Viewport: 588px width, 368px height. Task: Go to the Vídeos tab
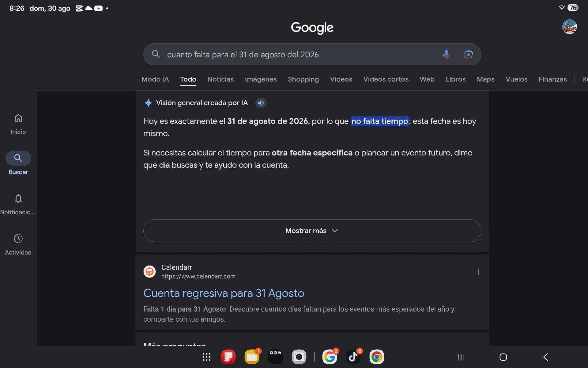tap(341, 79)
